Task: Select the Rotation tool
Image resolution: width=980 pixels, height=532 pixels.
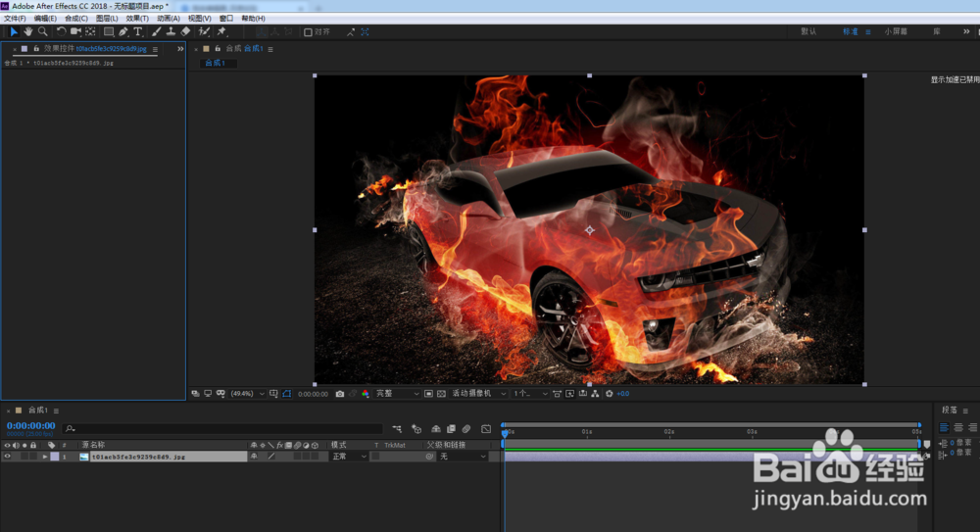Action: coord(61,31)
